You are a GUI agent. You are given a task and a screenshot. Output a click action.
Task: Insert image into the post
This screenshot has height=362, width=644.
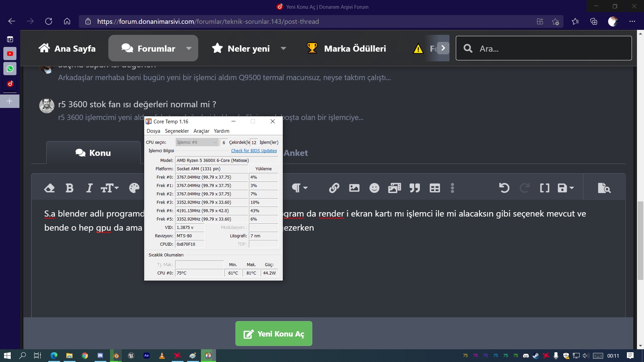[354, 188]
